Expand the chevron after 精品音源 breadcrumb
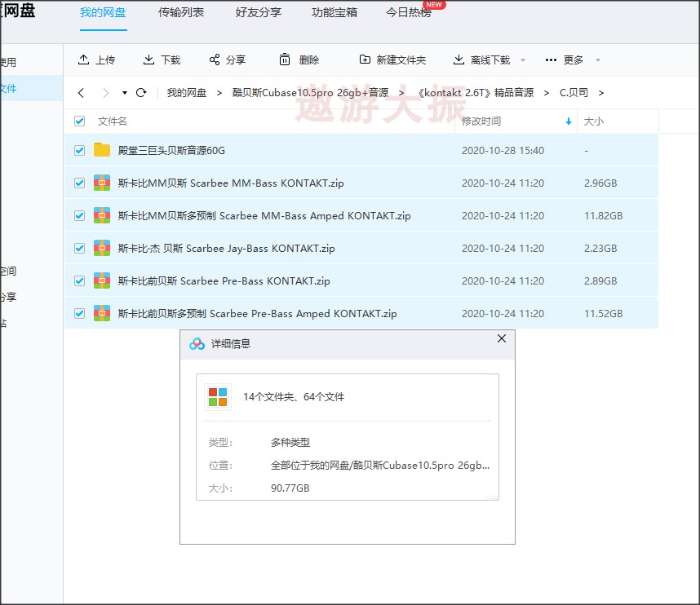700x605 pixels. [547, 93]
